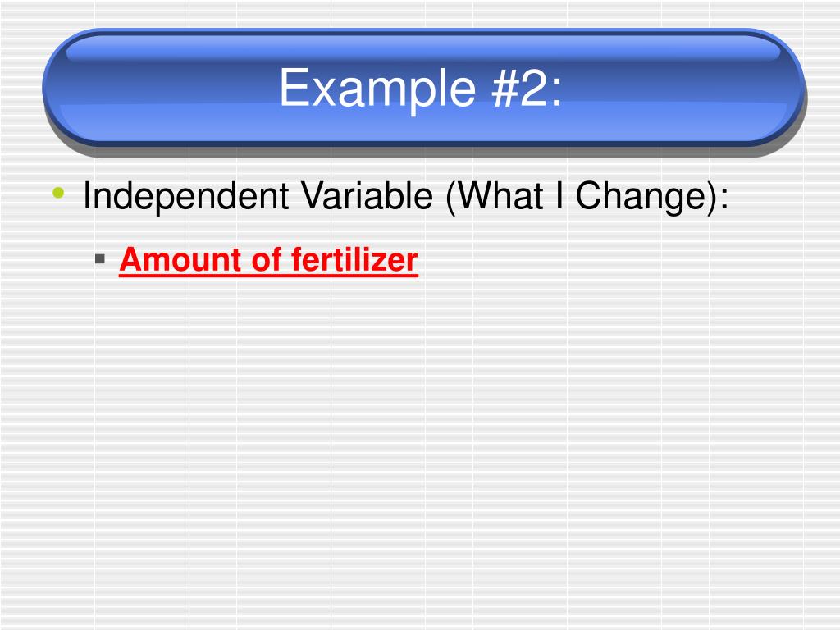Click the green round bullet point
Image resolution: width=840 pixels, height=630 pixels.
[59, 193]
